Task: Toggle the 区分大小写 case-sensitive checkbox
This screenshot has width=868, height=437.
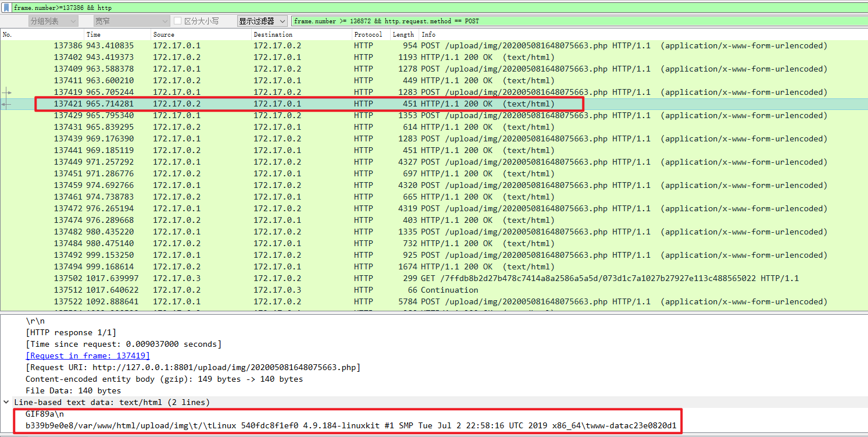Action: click(x=178, y=21)
